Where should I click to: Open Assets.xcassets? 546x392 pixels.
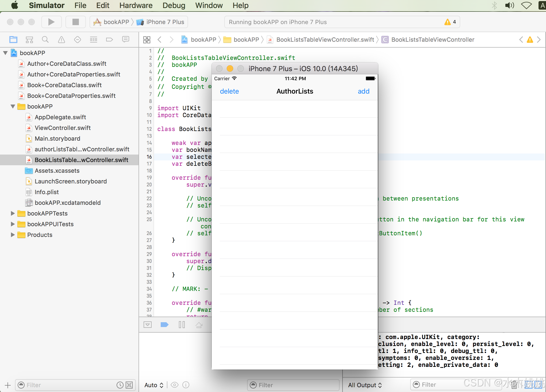click(x=57, y=171)
